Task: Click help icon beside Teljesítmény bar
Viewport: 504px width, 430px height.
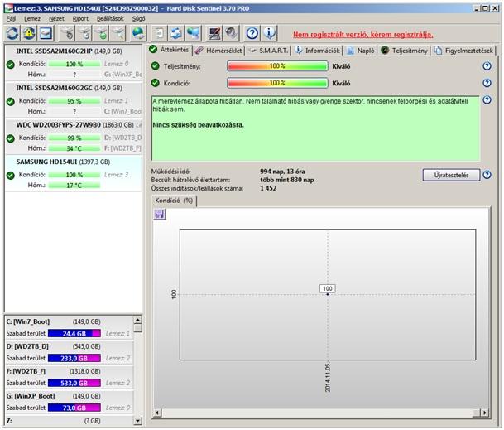Action: point(487,65)
